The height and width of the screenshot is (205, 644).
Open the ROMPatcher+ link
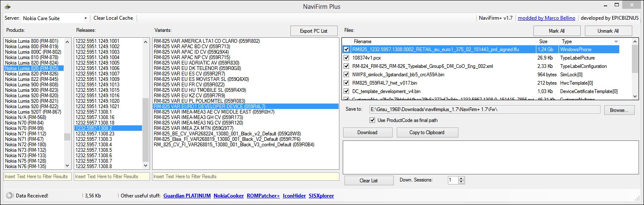(263, 196)
